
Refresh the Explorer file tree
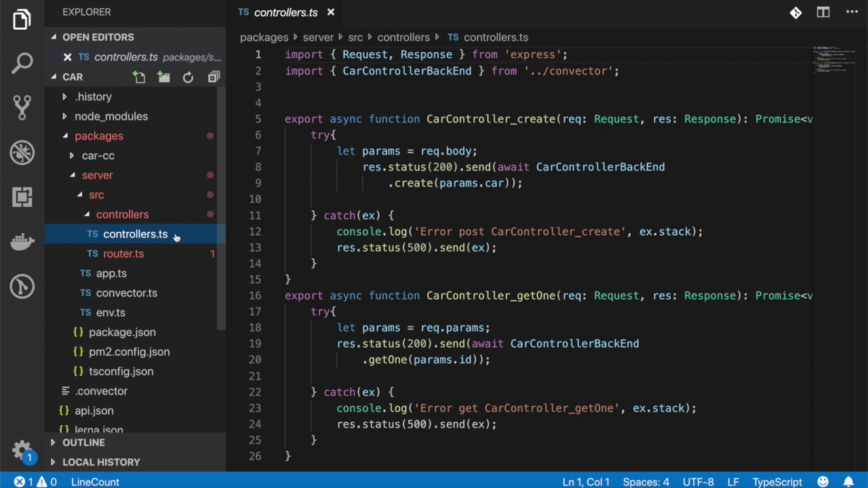click(x=188, y=77)
